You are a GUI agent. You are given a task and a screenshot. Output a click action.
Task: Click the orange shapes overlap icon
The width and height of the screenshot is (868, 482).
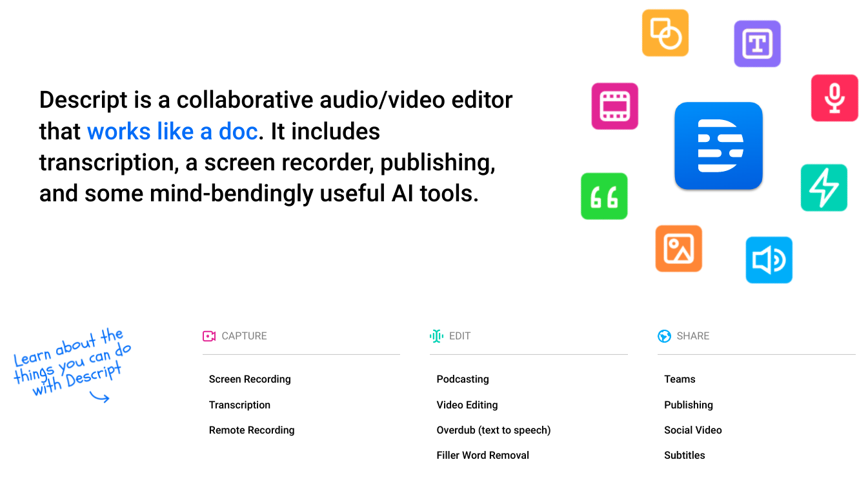click(665, 33)
